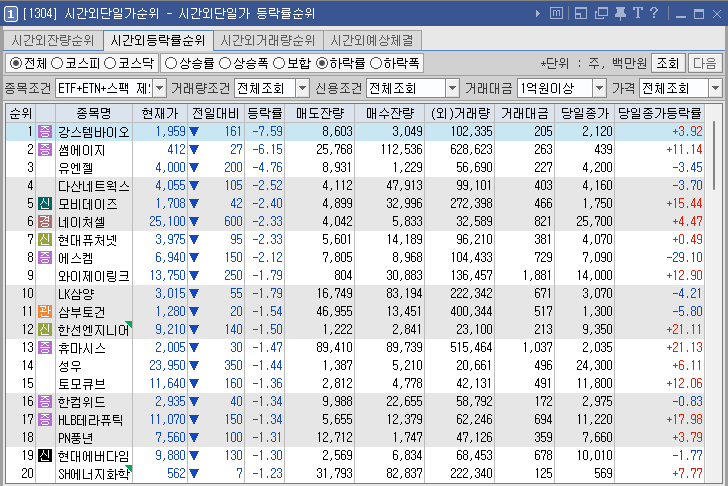Click the 다음 next button
Screen dimensions: 728x486
(704, 63)
